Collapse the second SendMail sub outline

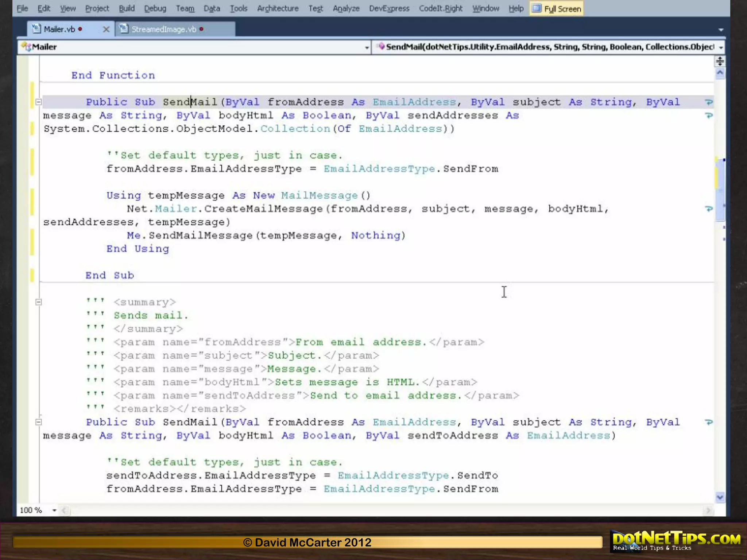click(39, 422)
